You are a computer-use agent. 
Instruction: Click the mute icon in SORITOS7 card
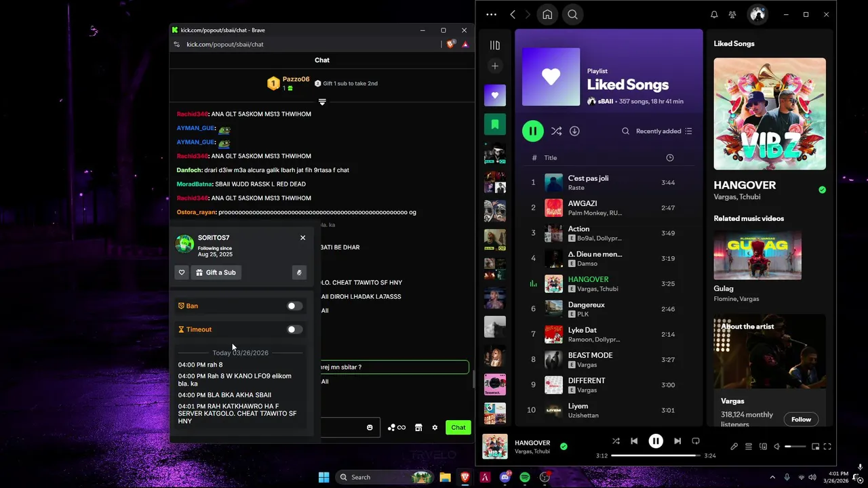tap(299, 272)
